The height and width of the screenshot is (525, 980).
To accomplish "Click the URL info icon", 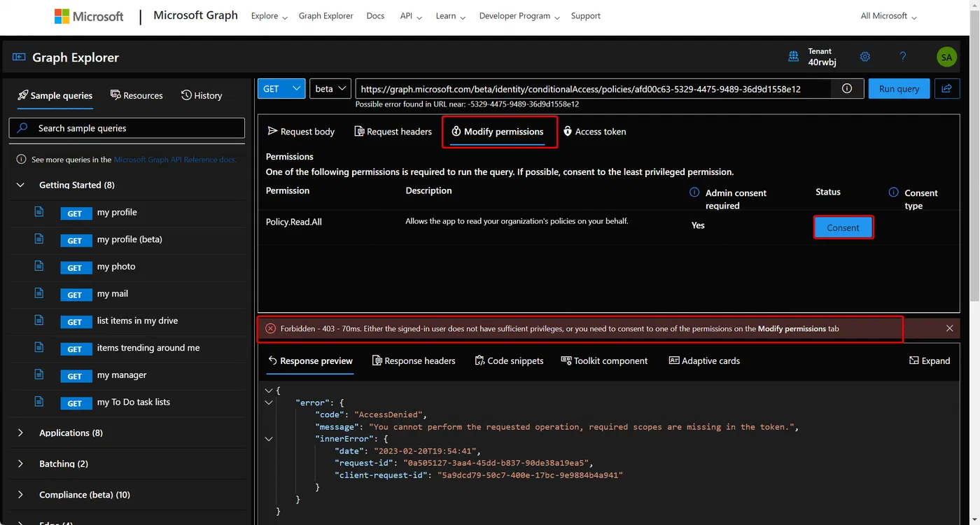I will pos(847,89).
